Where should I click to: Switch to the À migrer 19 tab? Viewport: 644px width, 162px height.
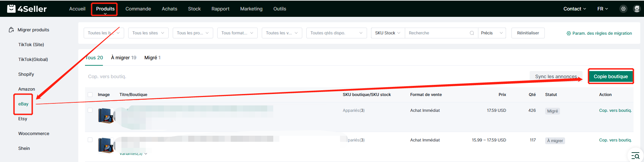click(x=123, y=58)
